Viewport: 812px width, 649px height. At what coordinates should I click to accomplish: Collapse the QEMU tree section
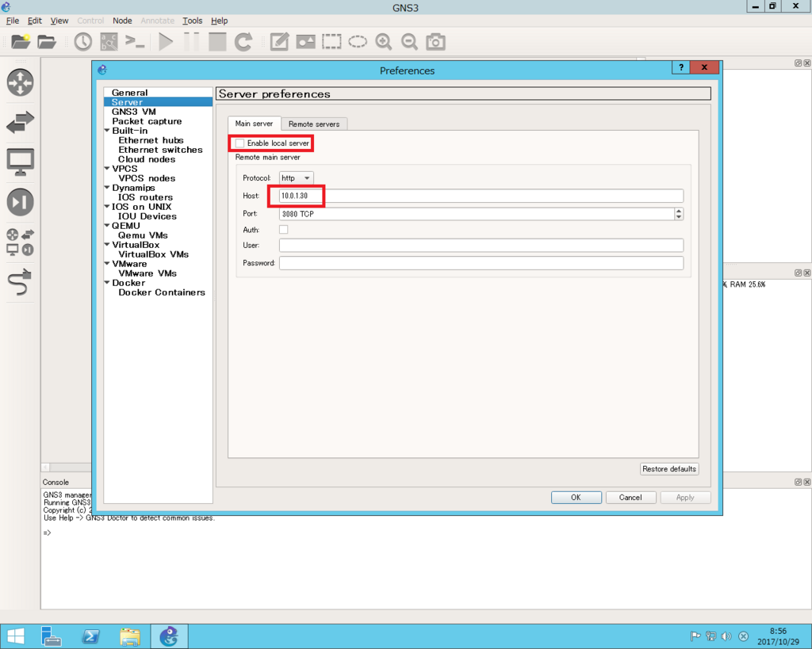click(107, 226)
